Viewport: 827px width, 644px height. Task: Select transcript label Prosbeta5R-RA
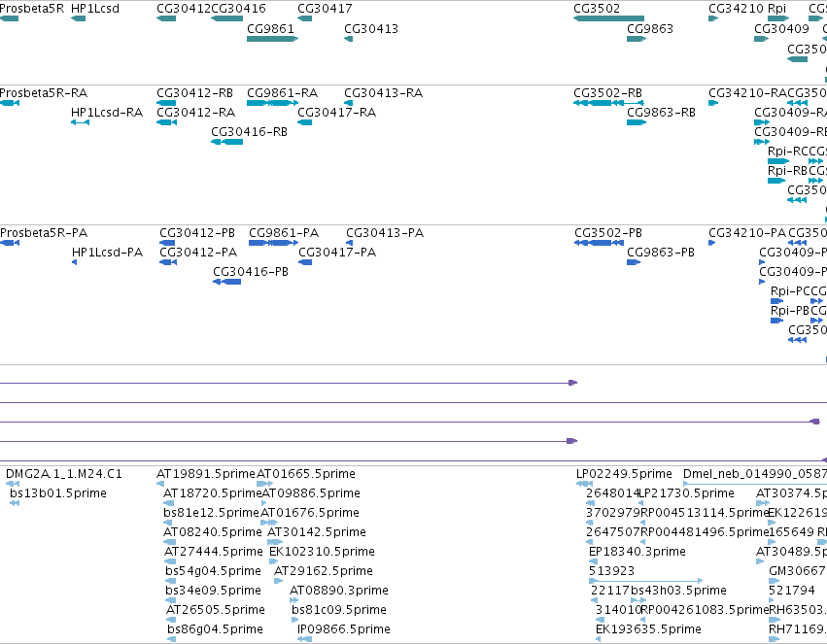44,92
